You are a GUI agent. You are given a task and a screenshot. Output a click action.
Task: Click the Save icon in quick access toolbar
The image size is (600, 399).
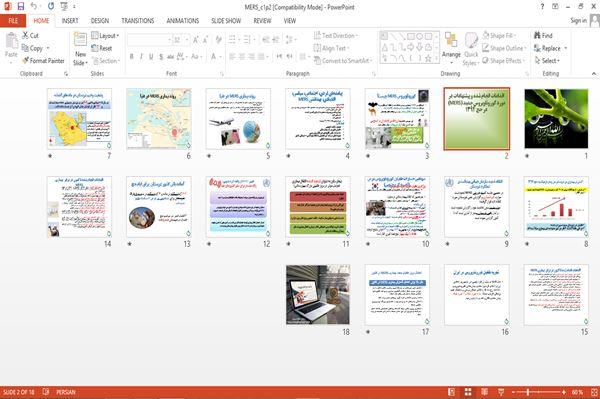tap(21, 6)
